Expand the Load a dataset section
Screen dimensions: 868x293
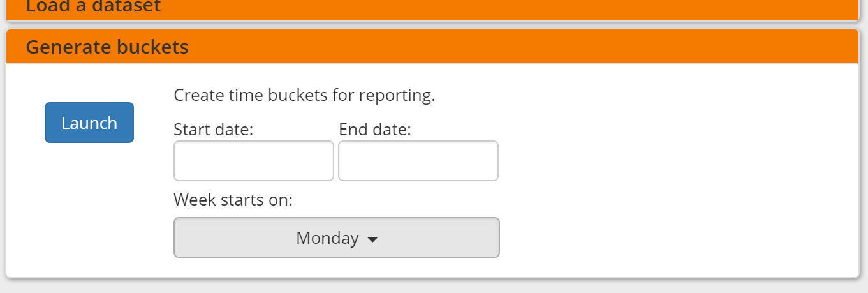click(x=93, y=7)
